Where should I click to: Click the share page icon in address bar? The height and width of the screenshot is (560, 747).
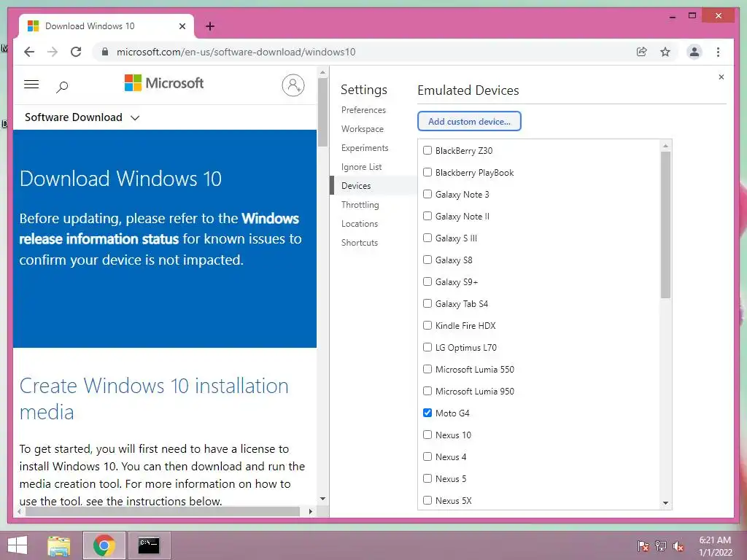642,52
